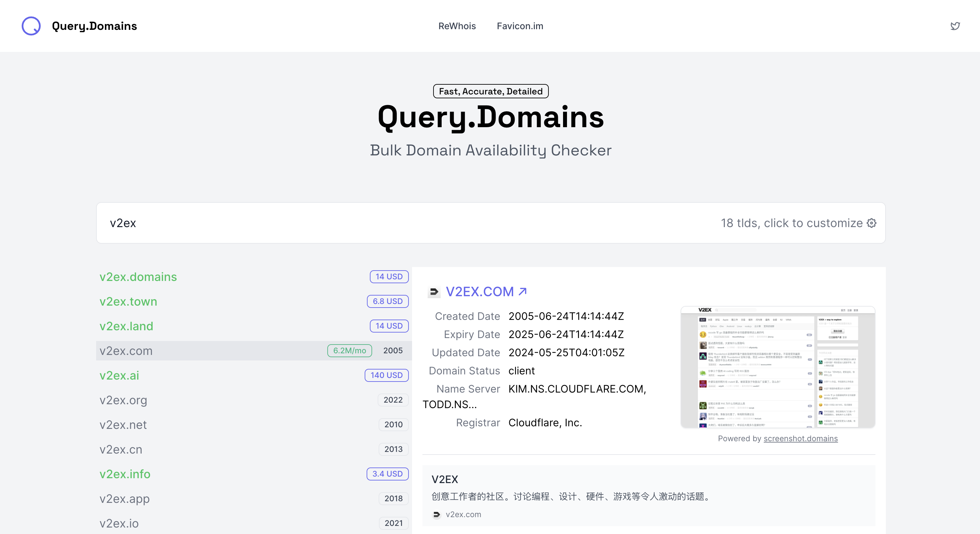Click the Domain Status value 'client'

[521, 371]
